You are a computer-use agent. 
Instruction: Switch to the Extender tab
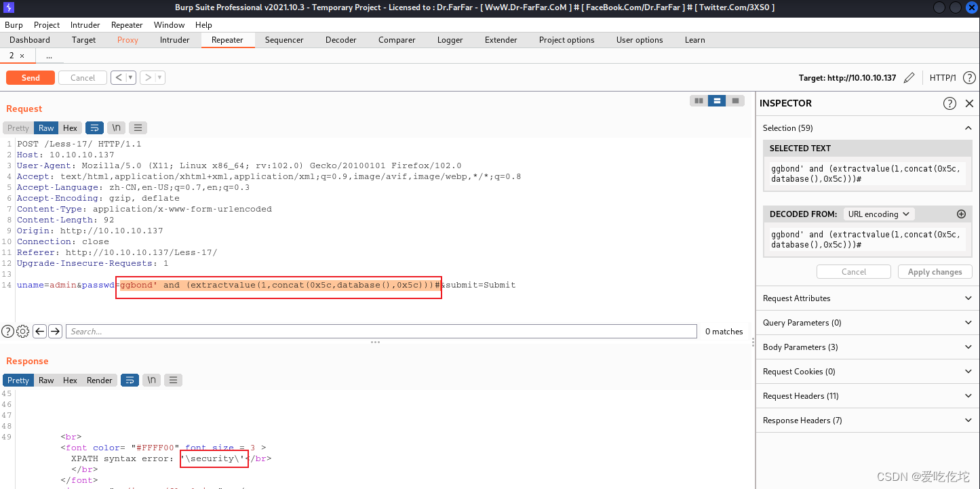pos(501,40)
